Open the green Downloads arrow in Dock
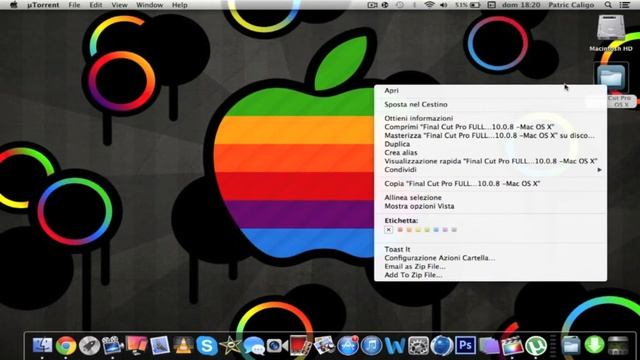Viewport: 640px width, 360px height. click(x=594, y=345)
